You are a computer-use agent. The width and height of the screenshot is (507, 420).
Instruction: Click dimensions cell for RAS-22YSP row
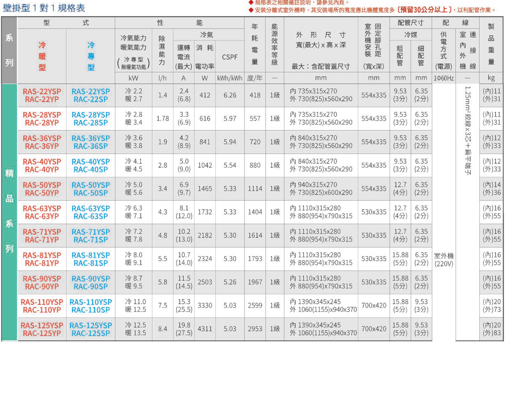tap(321, 95)
